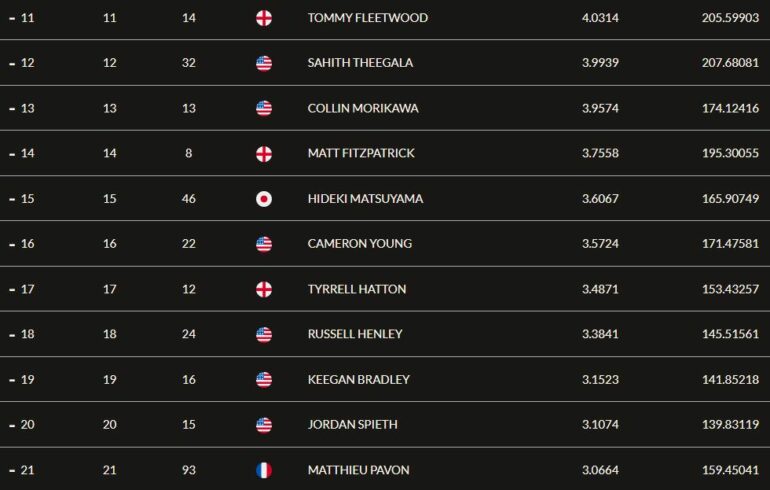Click total points 195.30055 value

coord(730,153)
